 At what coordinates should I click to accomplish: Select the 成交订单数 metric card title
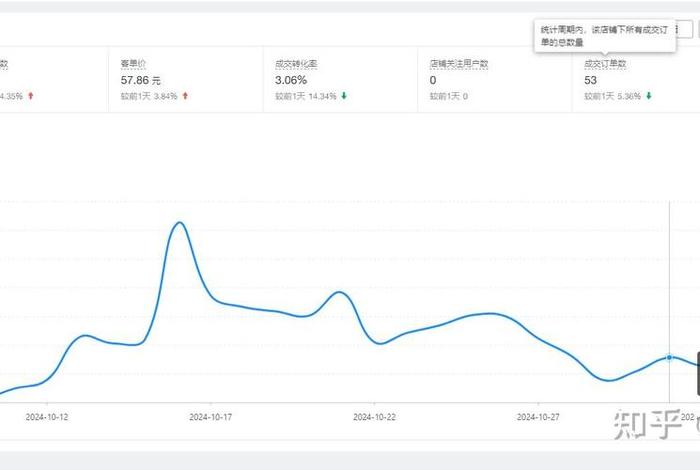[x=605, y=63]
